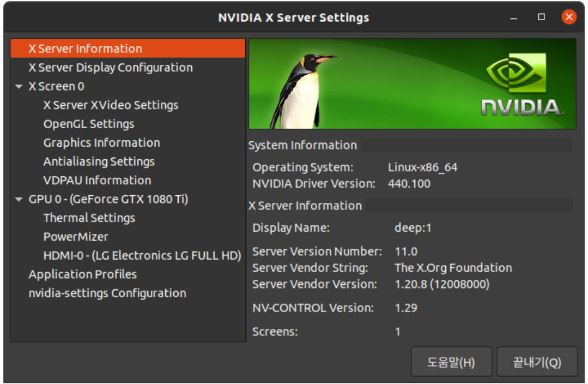Click the Operating System: label
The image size is (588, 384).
[x=303, y=167]
